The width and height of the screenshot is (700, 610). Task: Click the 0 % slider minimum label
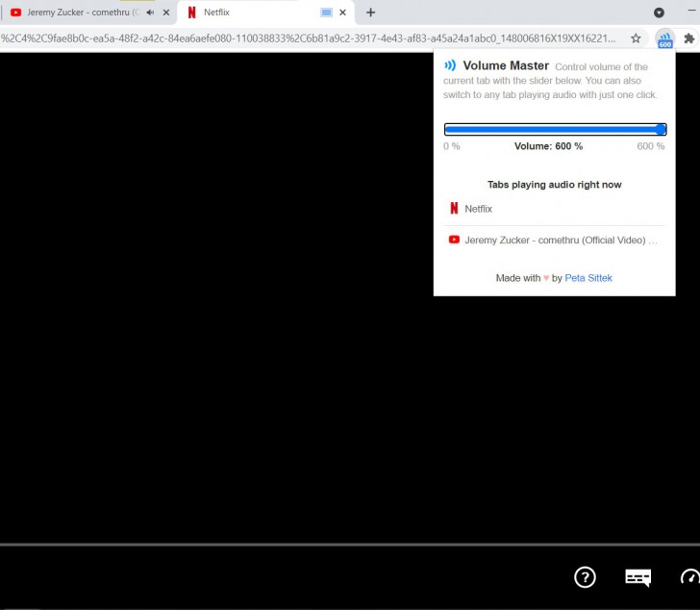pyautogui.click(x=451, y=146)
